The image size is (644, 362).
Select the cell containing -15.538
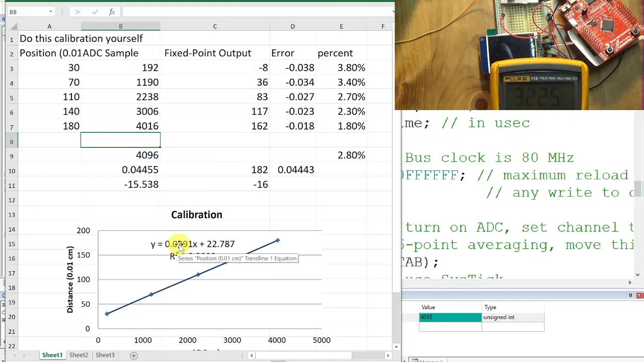click(x=121, y=185)
